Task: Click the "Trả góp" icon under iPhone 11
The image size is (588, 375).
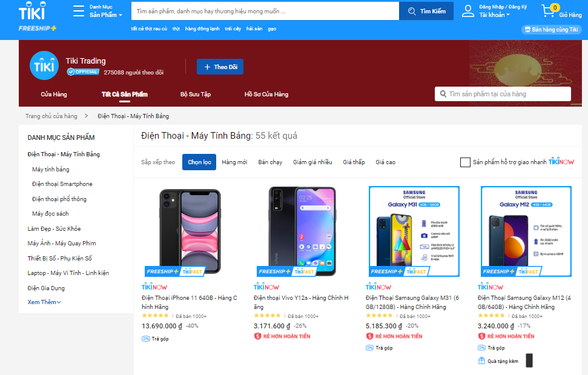Action: [146, 339]
